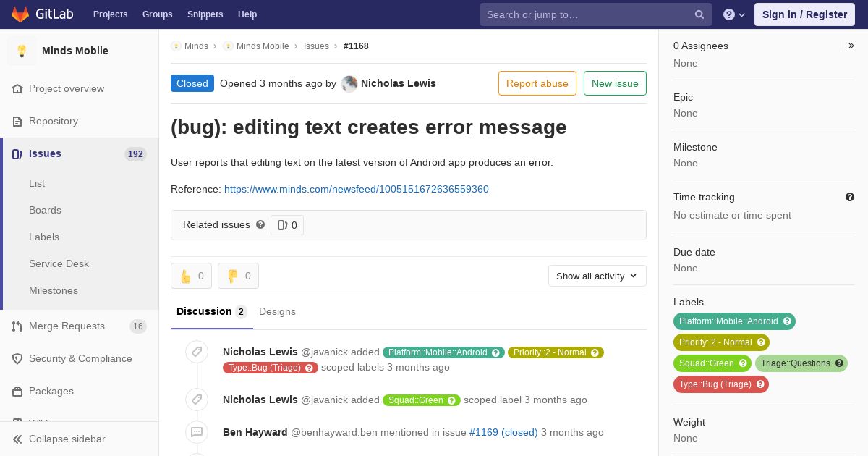Click the New issue button
The image size is (868, 456).
(x=615, y=83)
